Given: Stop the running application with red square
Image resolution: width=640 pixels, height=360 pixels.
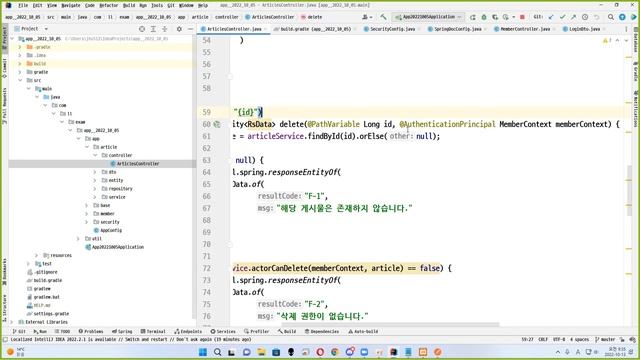Looking at the screenshot, I should [522, 17].
